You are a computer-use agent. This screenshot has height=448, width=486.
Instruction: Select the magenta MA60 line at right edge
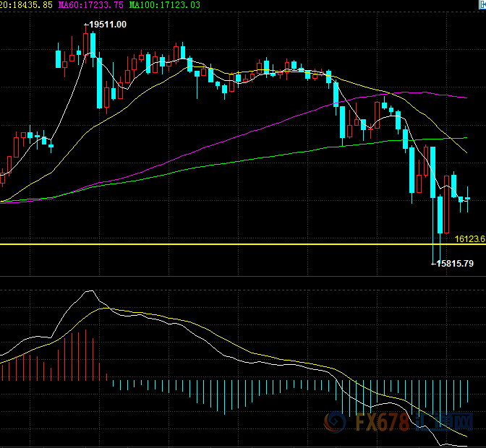pos(463,97)
